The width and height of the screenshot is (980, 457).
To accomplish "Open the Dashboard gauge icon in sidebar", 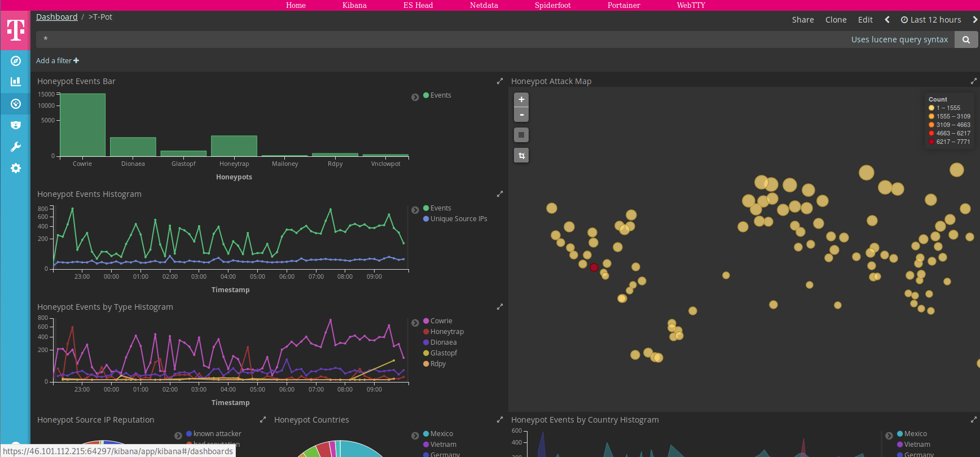I will click(x=16, y=104).
